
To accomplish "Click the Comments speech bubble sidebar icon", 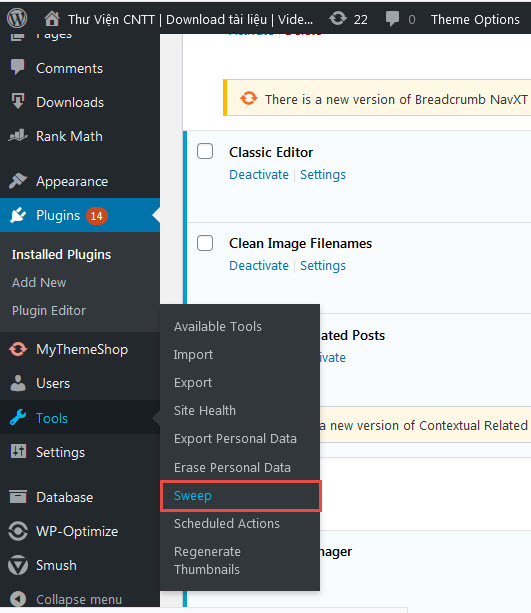I will click(x=18, y=67).
